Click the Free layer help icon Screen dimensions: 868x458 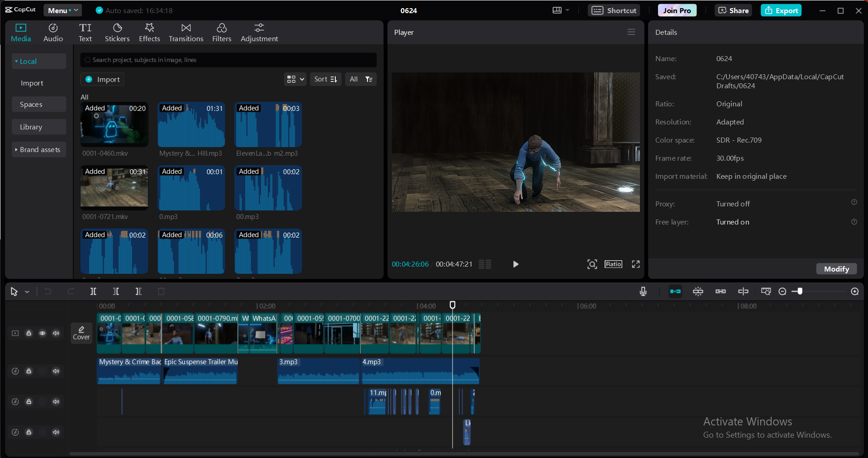coord(854,222)
